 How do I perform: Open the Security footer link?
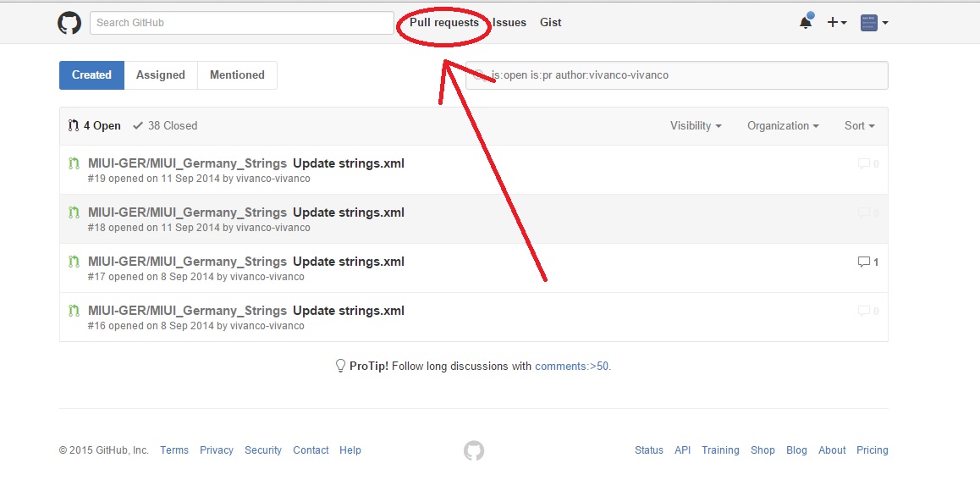pyautogui.click(x=263, y=450)
